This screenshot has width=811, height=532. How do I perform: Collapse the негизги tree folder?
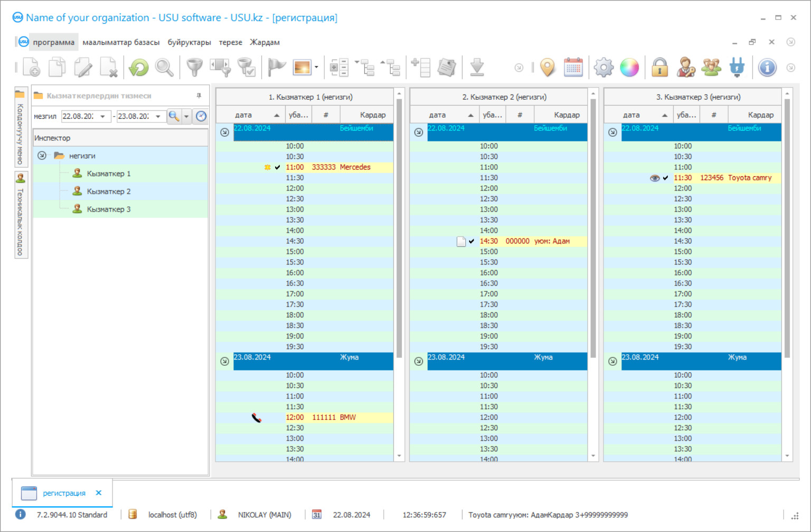coord(42,156)
